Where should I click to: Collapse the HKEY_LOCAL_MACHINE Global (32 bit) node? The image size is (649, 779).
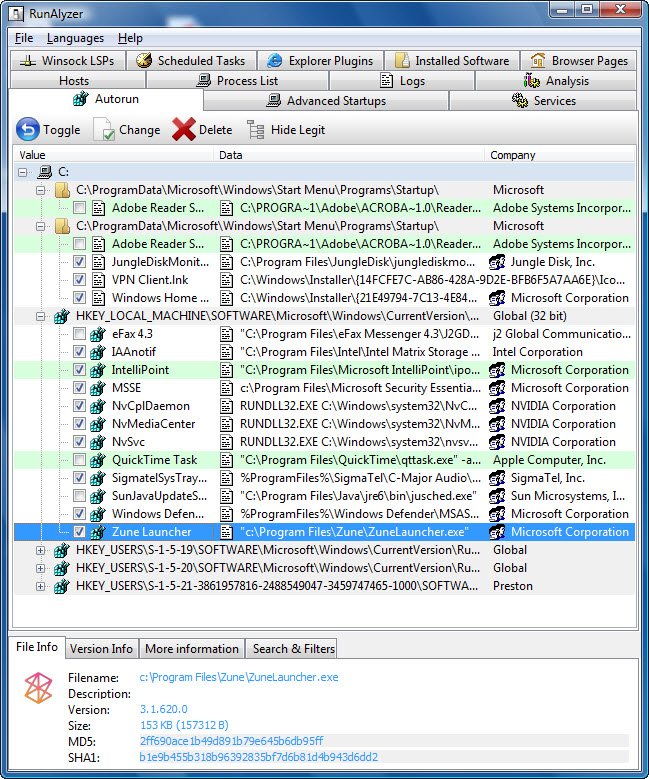[41, 316]
